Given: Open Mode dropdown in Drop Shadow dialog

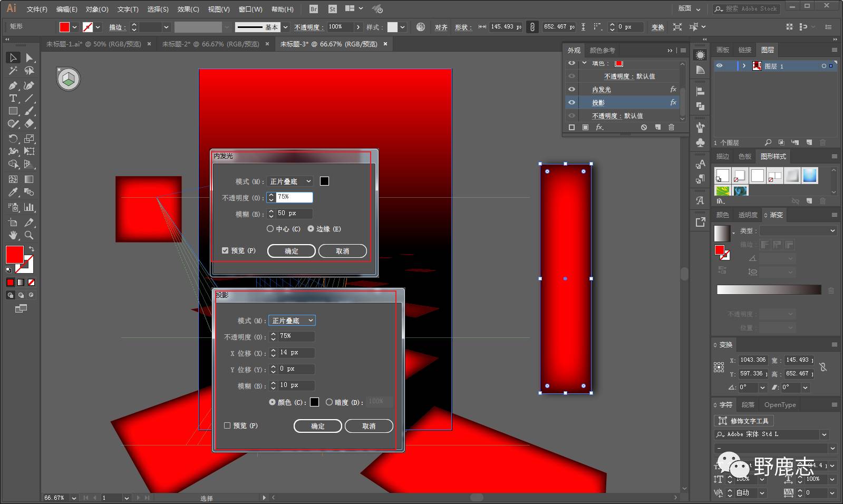Looking at the screenshot, I should (292, 321).
